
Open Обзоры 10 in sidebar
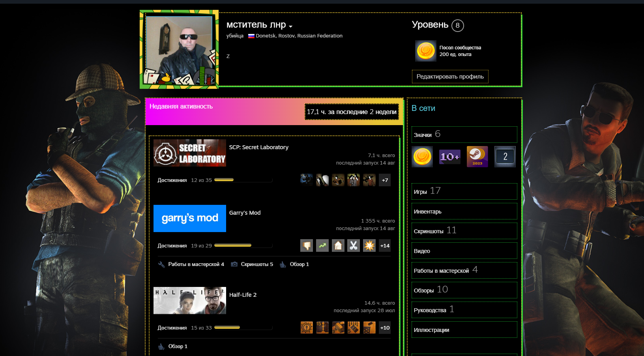pos(464,290)
